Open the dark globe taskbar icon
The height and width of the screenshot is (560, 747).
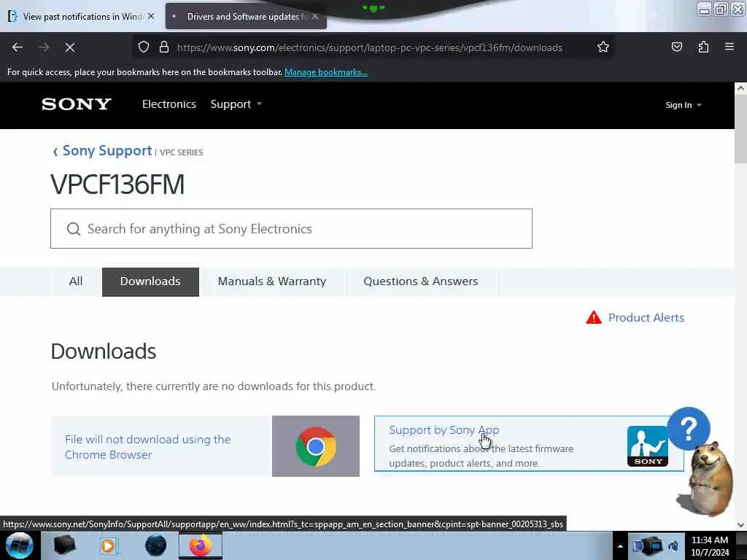click(156, 545)
